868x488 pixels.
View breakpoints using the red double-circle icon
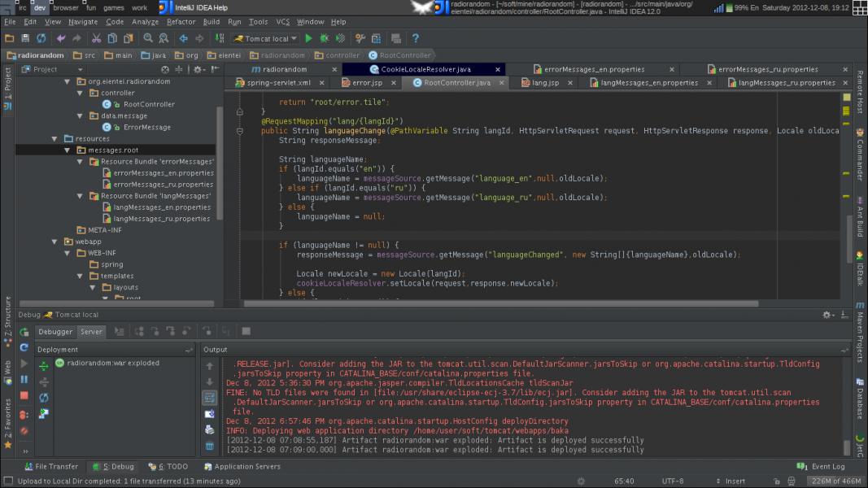point(24,415)
